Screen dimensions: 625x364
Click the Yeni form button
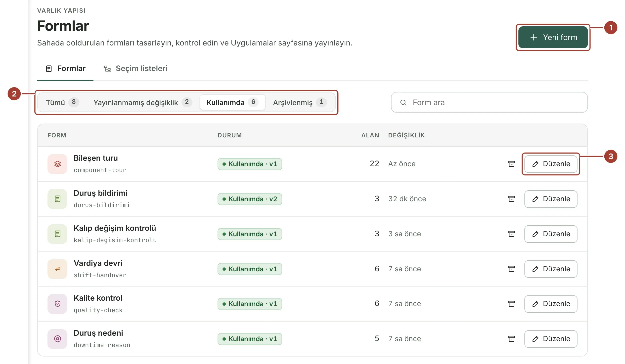pos(553,37)
